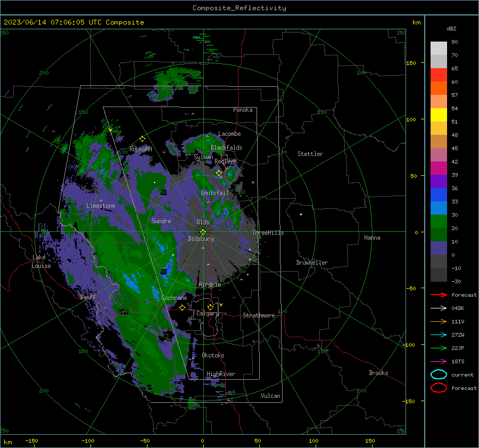Click the Airdrie city label
479x448 pixels.
point(210,284)
